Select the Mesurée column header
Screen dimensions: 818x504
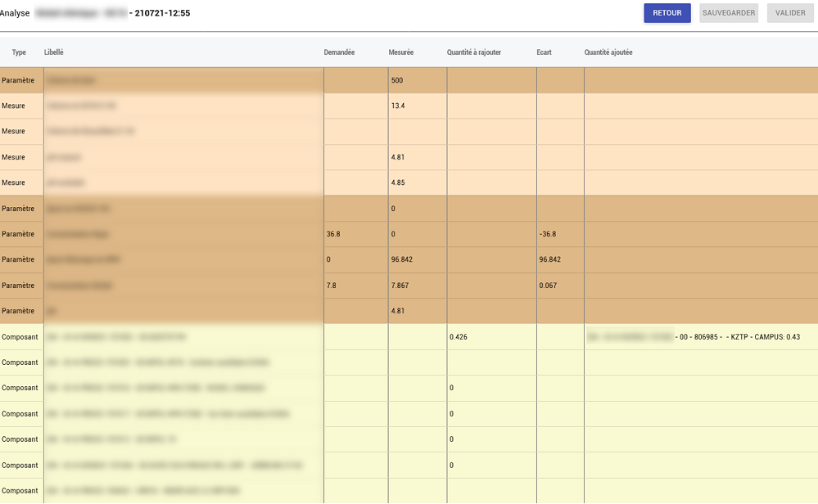tap(400, 52)
